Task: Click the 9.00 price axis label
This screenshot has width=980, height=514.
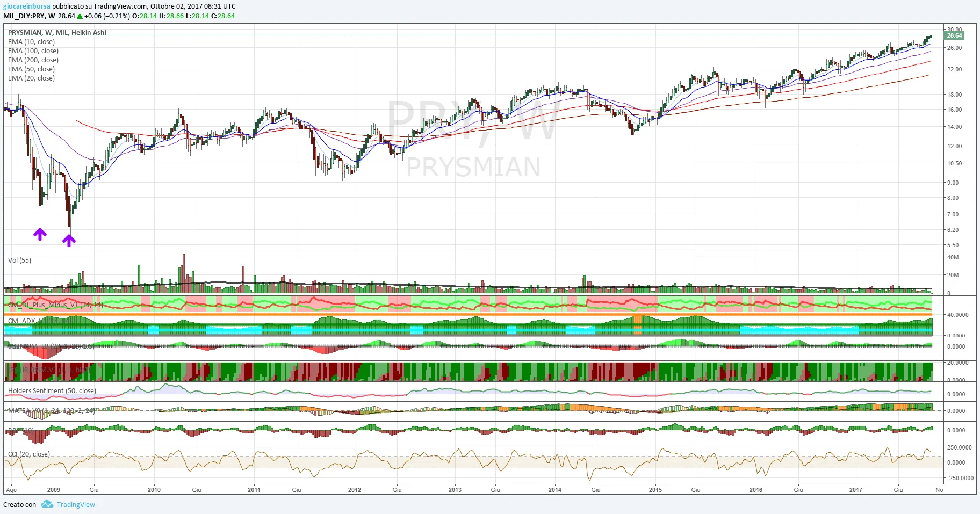Action: [x=953, y=183]
